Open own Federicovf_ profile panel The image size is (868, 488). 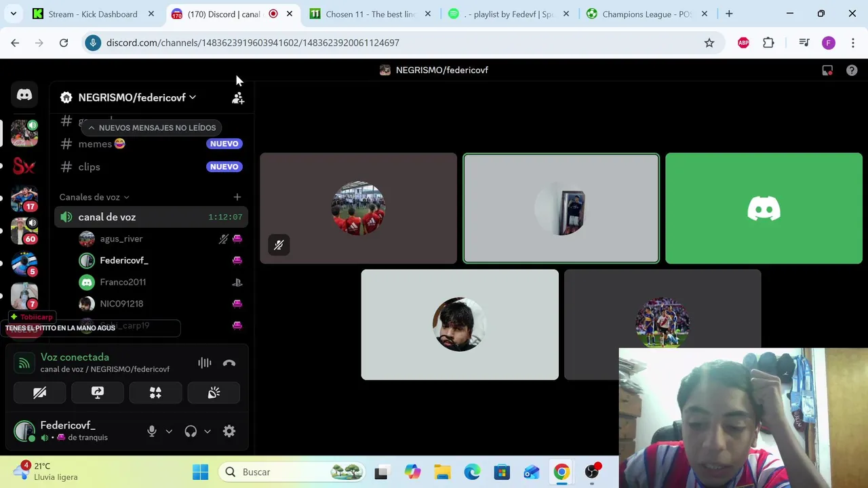coord(75,431)
